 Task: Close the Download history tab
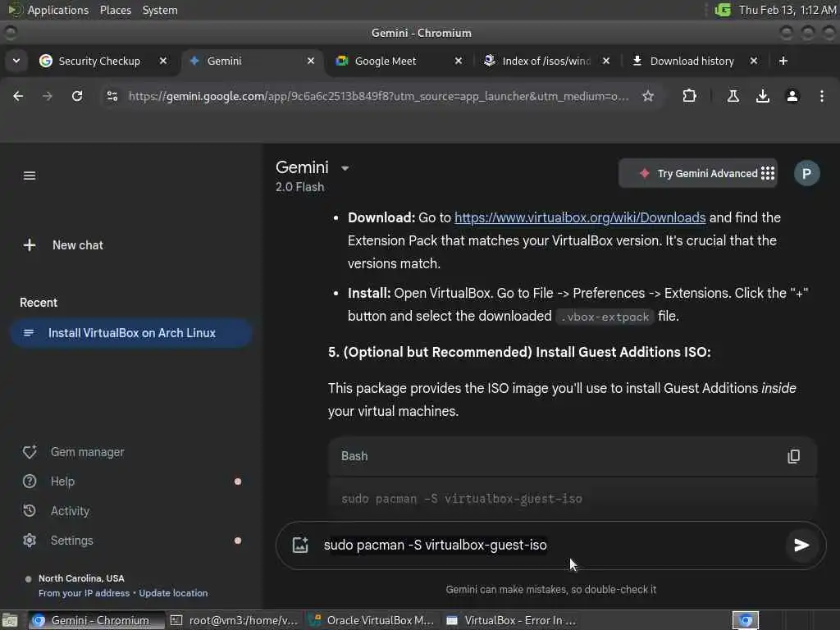coord(754,61)
